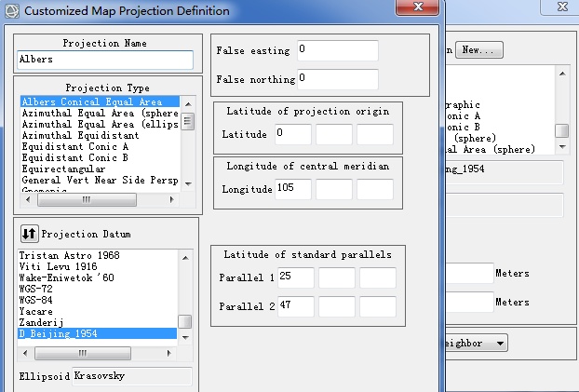
Task: Click the Parallel 2 minutes field
Action: point(337,306)
